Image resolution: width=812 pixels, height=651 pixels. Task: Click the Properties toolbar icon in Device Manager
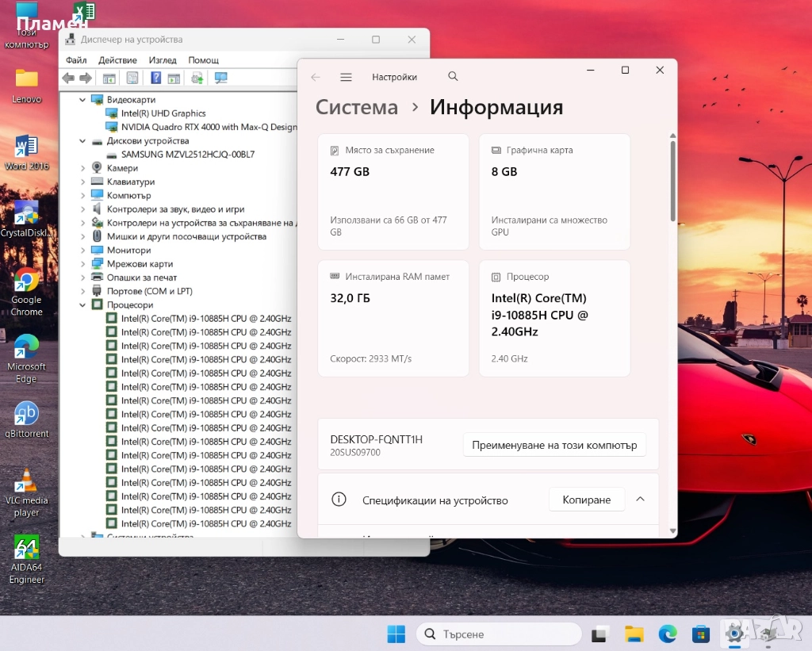click(132, 78)
